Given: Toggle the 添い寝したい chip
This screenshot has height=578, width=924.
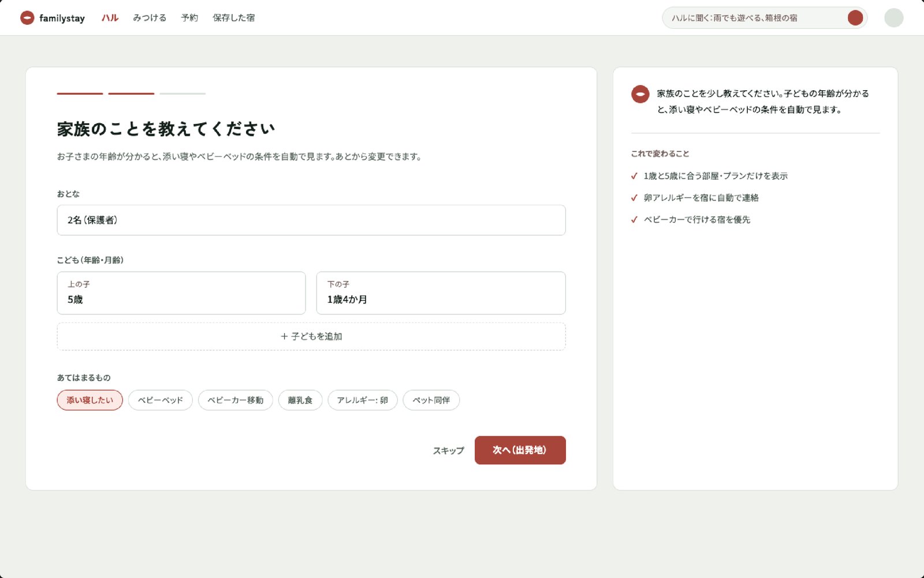Looking at the screenshot, I should 90,400.
